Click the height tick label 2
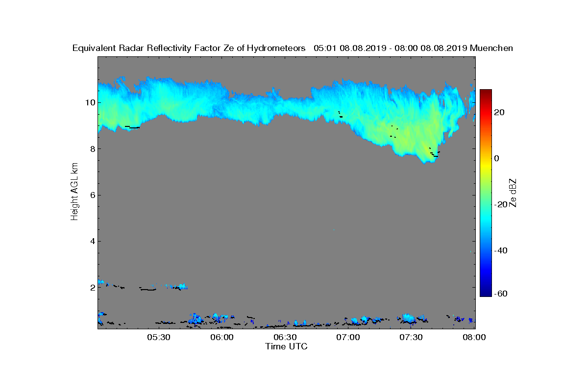Screen dimensions: 588x392 coord(92,288)
